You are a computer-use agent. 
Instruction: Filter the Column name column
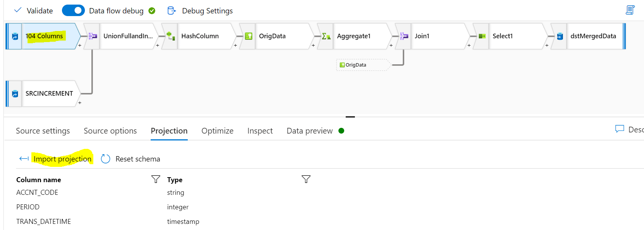click(156, 179)
